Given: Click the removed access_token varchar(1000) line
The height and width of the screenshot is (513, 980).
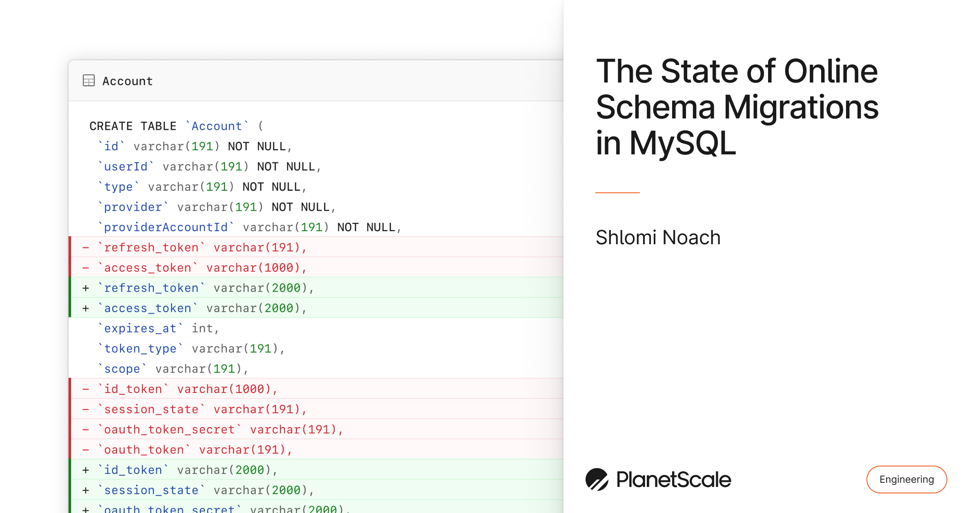Looking at the screenshot, I should [316, 267].
